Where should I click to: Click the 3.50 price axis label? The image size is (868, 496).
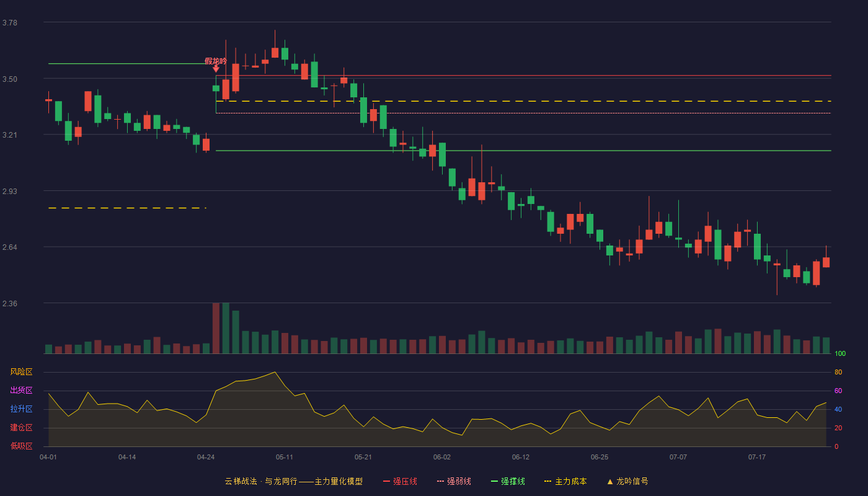(x=10, y=79)
